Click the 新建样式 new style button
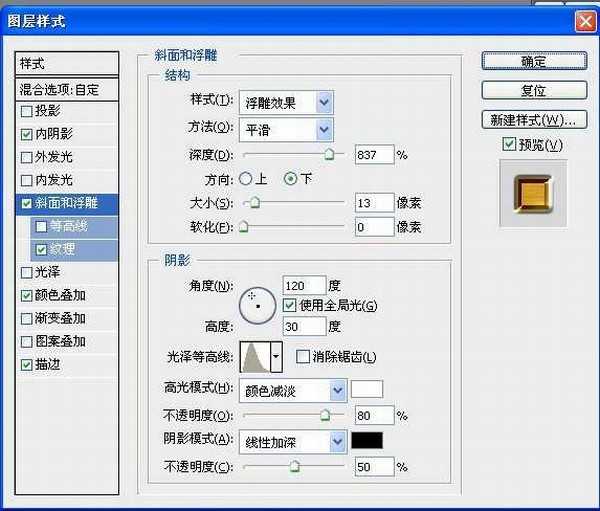 tap(533, 120)
